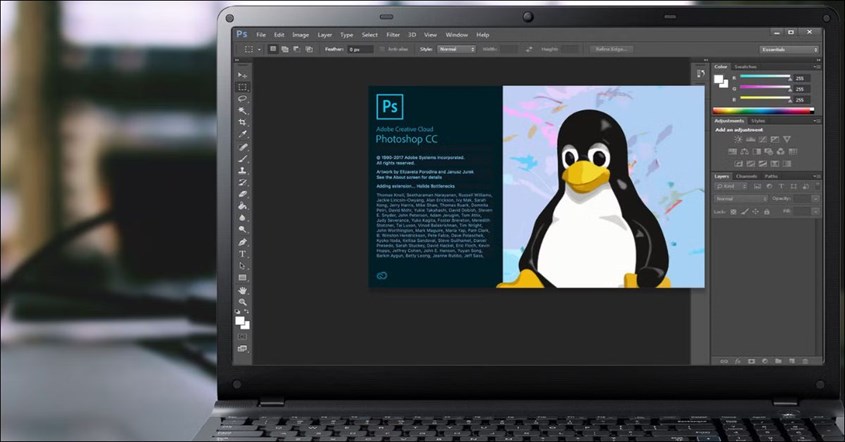Screen dimensions: 845x442
Task: Select the Dodge tool
Action: click(243, 230)
